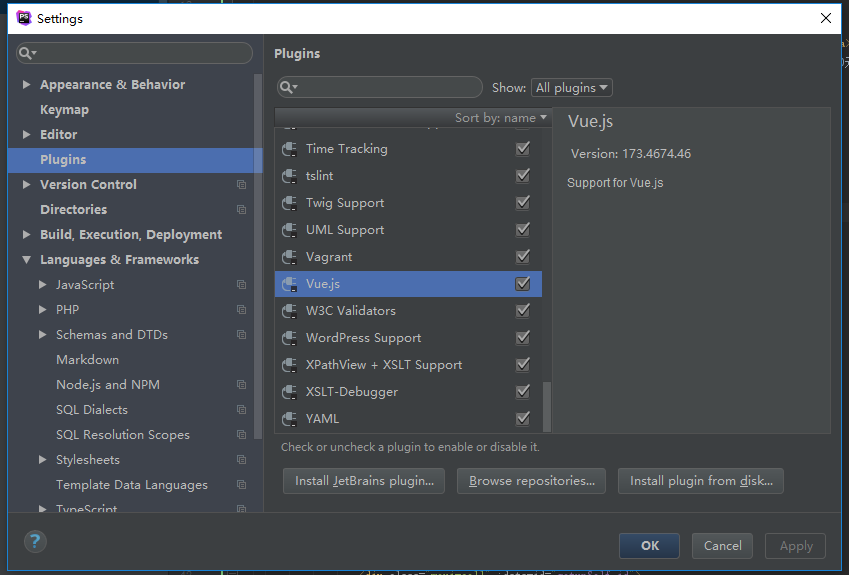Viewport: 849px width, 575px height.
Task: Focus the plugins search field
Action: 380,87
